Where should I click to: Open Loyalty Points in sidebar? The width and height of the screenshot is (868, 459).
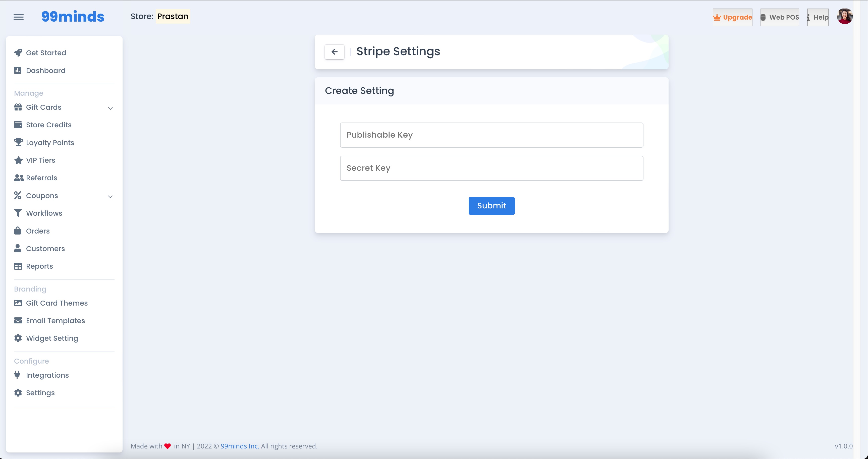click(x=50, y=142)
